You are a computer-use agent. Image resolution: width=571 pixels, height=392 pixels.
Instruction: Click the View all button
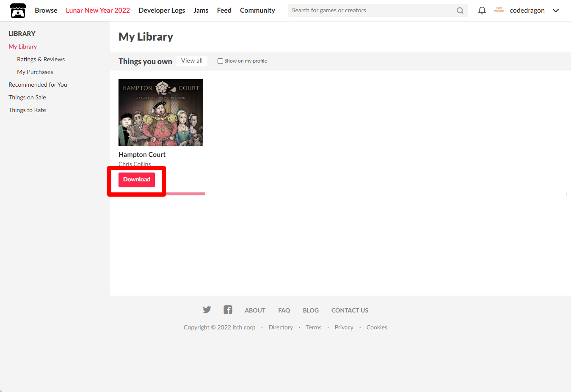tap(192, 61)
